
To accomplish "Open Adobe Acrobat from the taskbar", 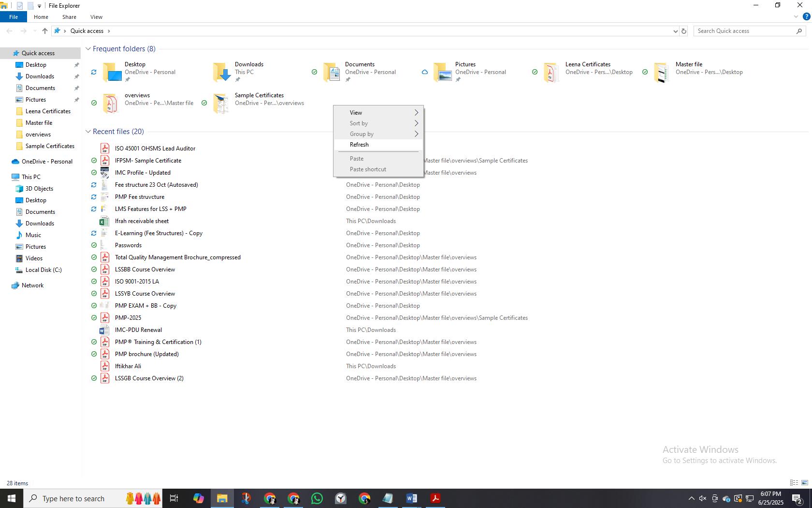I will pyautogui.click(x=435, y=498).
